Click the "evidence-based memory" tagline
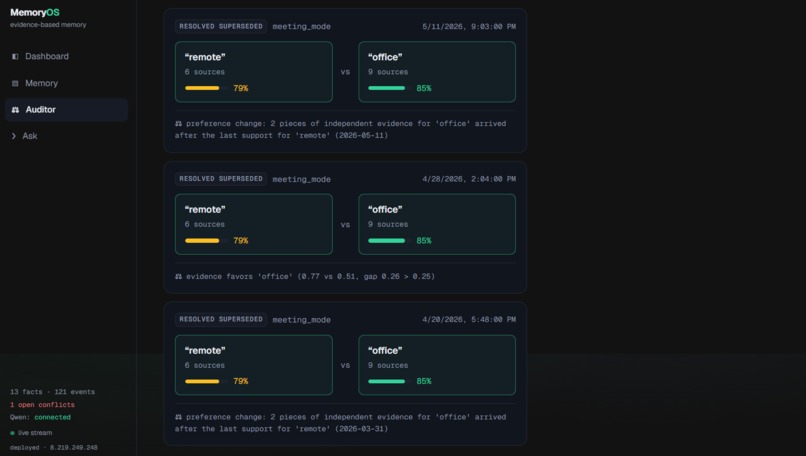 (48, 25)
